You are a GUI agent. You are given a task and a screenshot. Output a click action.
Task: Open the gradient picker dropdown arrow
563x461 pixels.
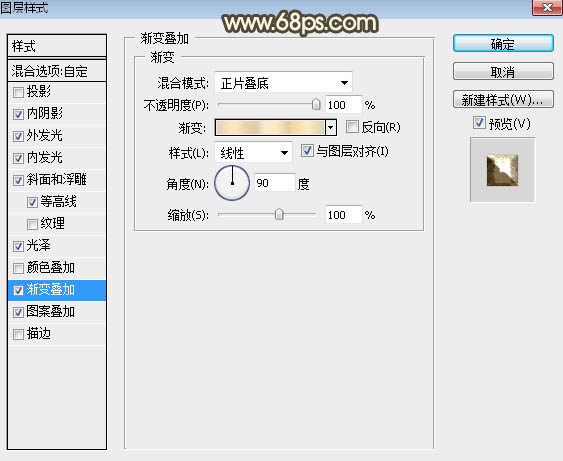tap(331, 127)
